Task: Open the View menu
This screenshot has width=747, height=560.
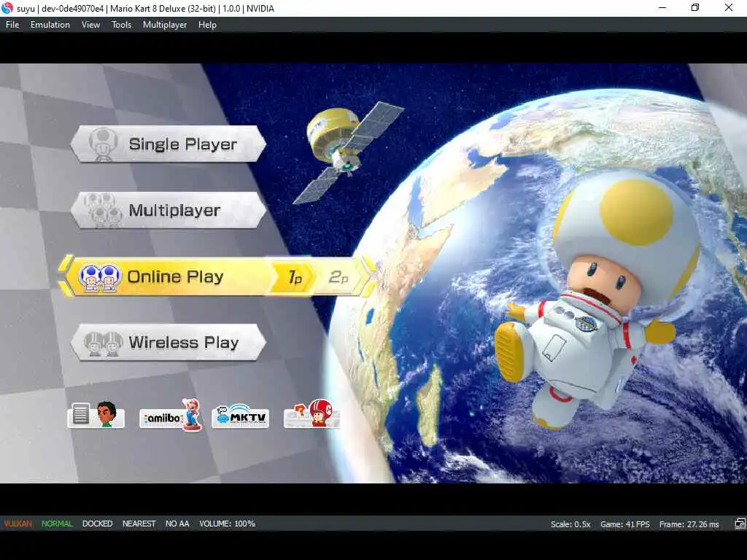Action: click(x=90, y=25)
